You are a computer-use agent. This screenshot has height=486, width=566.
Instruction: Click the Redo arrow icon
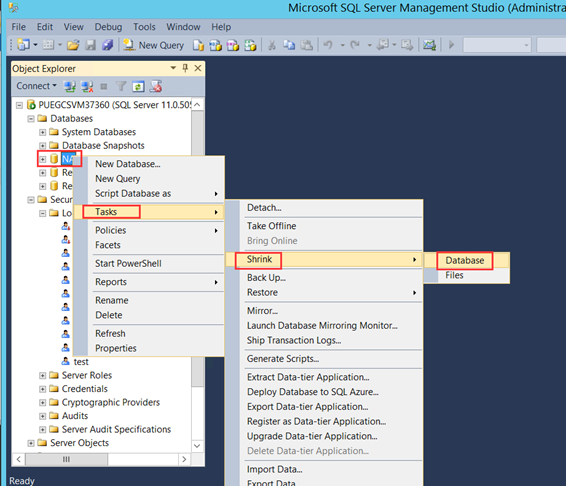pos(355,45)
